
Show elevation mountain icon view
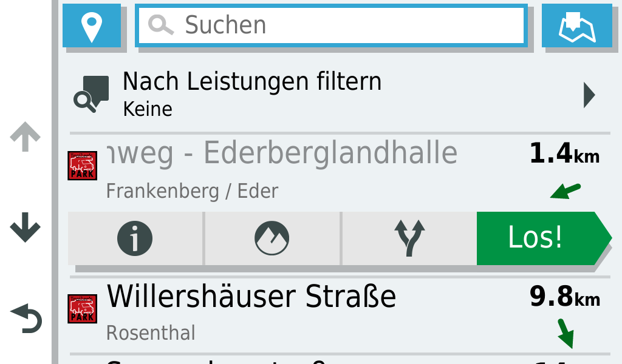272,238
